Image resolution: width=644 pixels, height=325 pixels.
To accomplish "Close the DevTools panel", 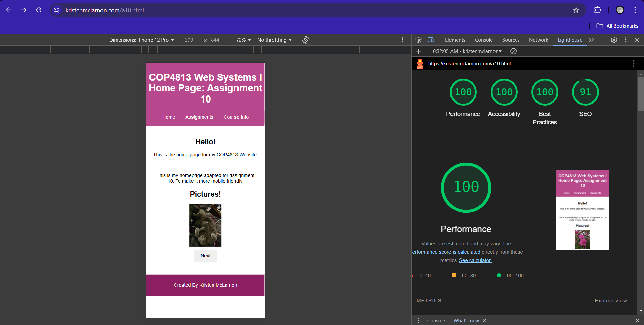I will [637, 40].
